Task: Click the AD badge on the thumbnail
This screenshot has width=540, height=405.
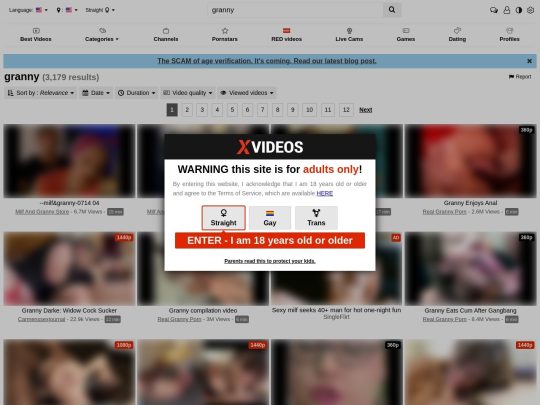Action: 396,237
